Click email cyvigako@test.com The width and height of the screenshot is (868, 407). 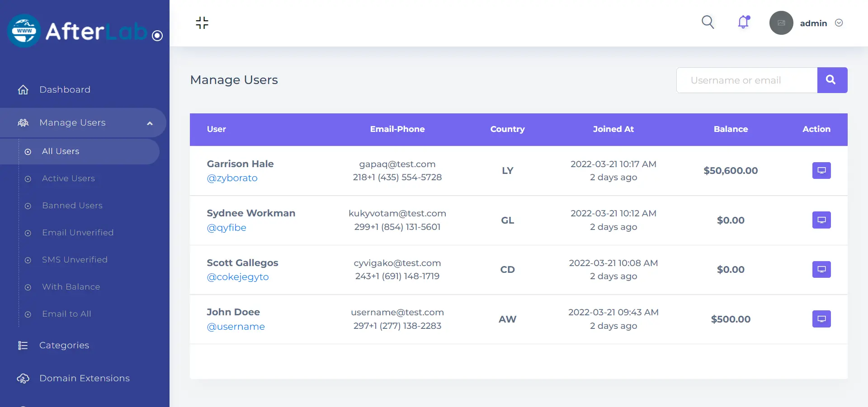[x=397, y=263]
